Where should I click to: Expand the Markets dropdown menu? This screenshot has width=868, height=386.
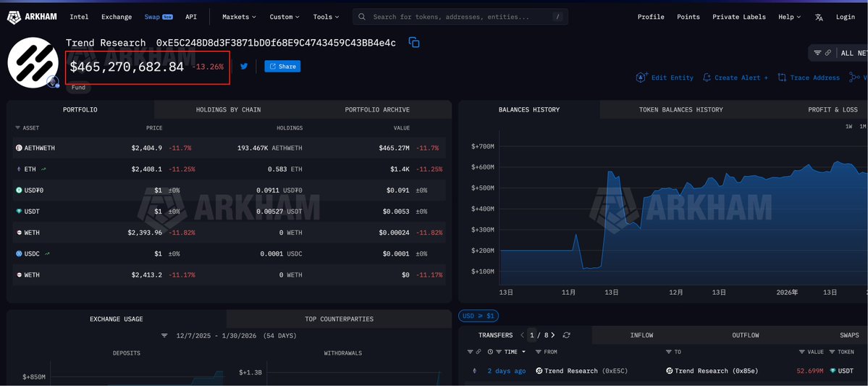click(x=239, y=17)
